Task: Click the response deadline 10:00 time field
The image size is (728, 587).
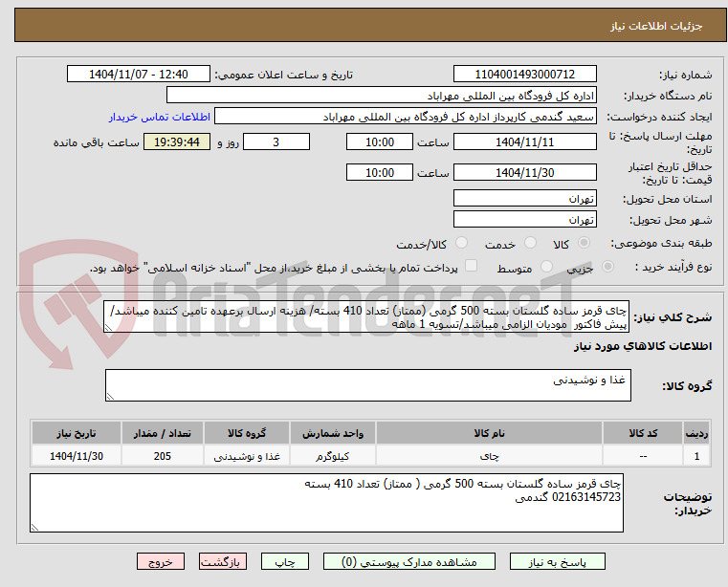Action: (380, 141)
